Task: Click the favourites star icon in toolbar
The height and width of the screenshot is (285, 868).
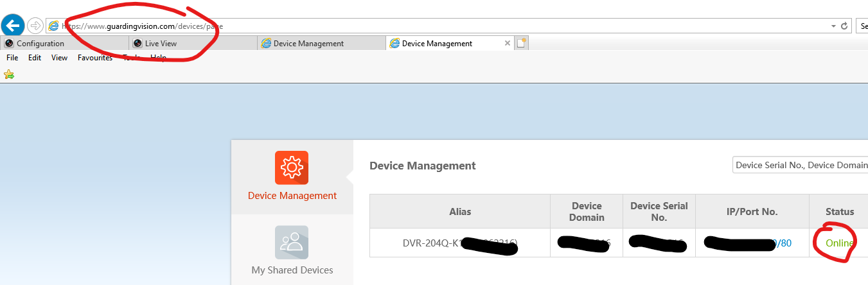Action: [x=9, y=74]
